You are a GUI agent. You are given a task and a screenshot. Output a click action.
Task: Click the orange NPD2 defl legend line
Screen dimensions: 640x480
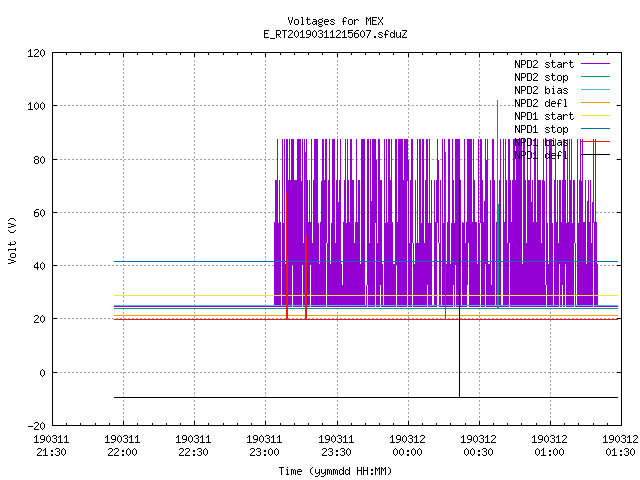click(595, 102)
